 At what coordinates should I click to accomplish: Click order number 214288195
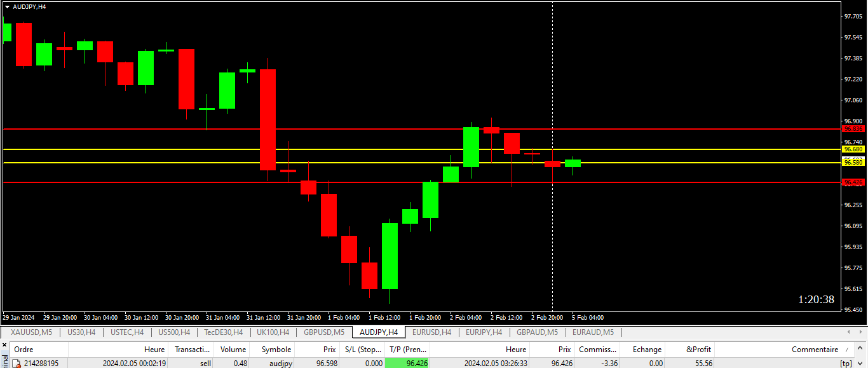41,364
